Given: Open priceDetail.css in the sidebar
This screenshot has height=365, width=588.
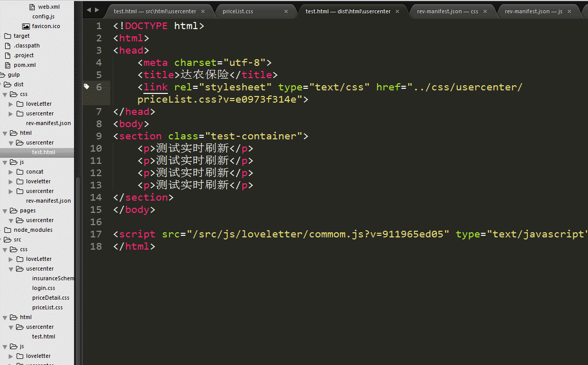Looking at the screenshot, I should coord(51,298).
